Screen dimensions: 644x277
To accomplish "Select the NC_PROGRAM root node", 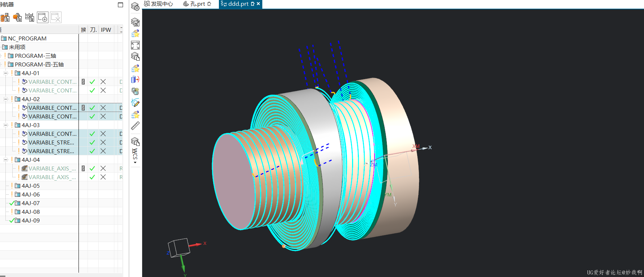I will [x=27, y=38].
